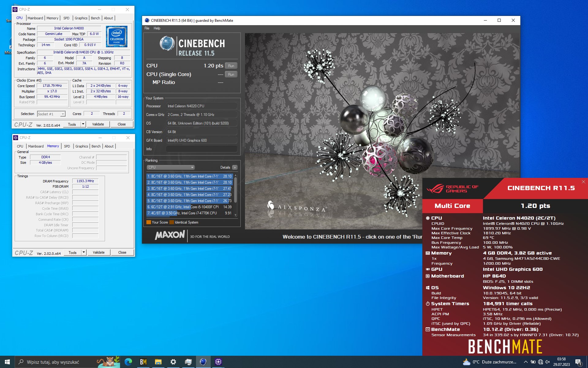Click the taskbar search box
This screenshot has width=588, height=368.
68,362
